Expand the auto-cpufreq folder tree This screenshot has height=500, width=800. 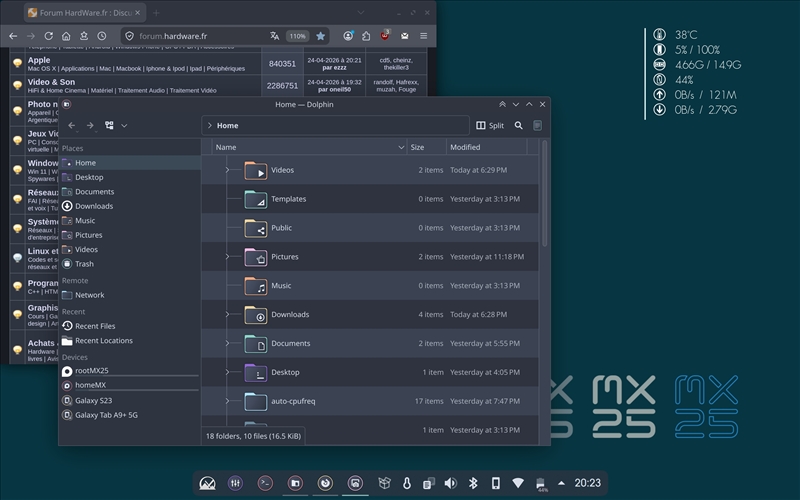click(x=227, y=401)
